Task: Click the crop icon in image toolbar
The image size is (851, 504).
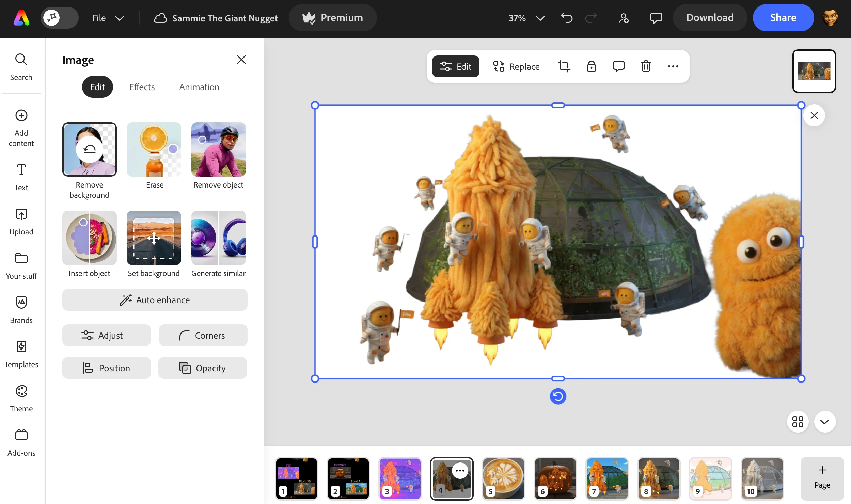Action: click(564, 66)
